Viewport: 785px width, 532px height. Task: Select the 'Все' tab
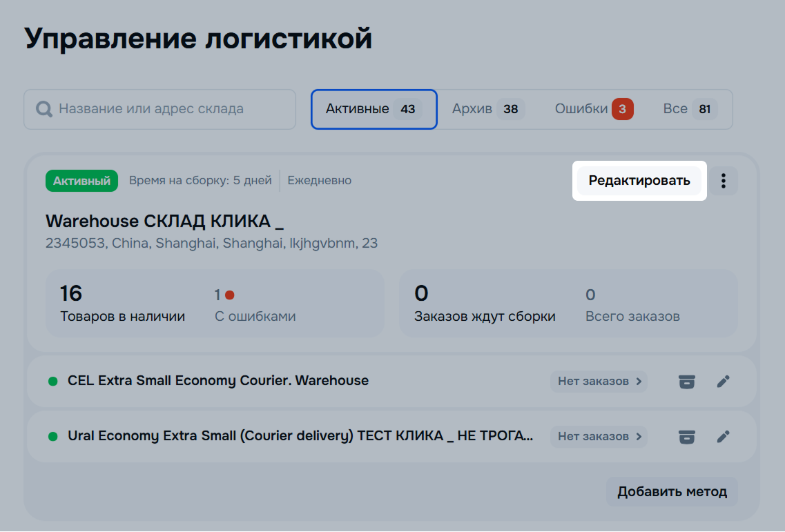pos(689,109)
